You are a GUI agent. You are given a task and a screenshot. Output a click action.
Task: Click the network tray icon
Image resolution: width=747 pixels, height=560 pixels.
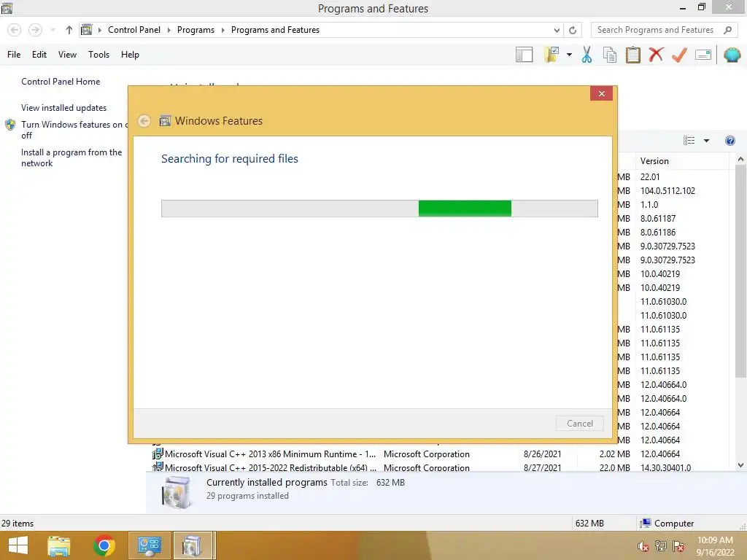pyautogui.click(x=661, y=546)
